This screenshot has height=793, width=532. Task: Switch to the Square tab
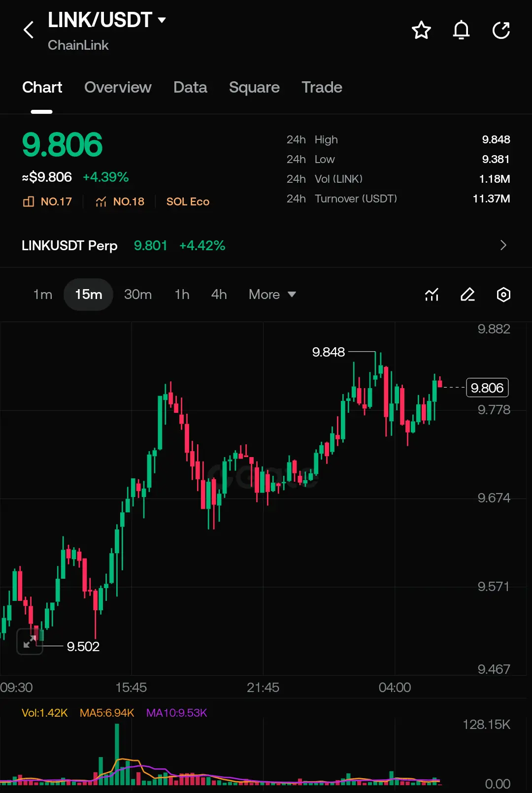[x=254, y=87]
